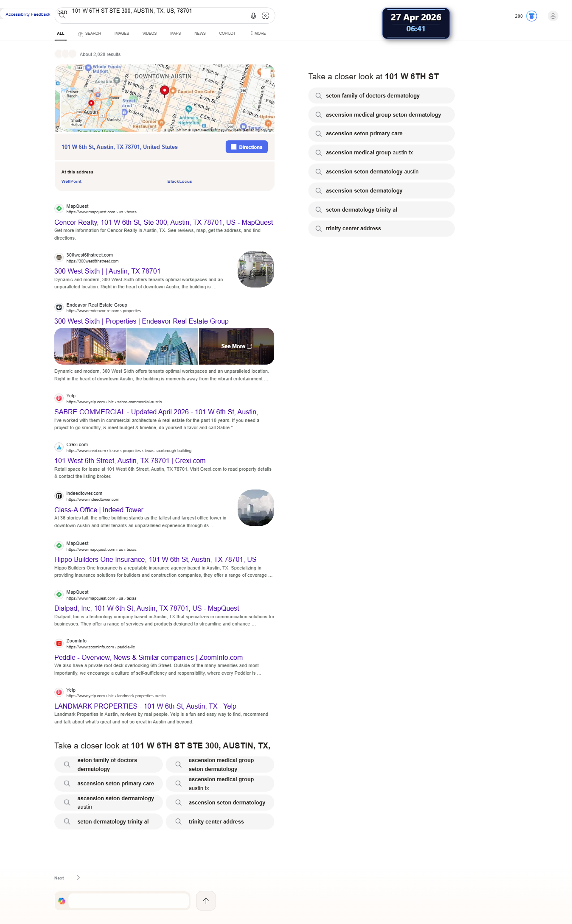Expand the MORE search options menu
Image resolution: width=572 pixels, height=924 pixels.
coord(258,33)
